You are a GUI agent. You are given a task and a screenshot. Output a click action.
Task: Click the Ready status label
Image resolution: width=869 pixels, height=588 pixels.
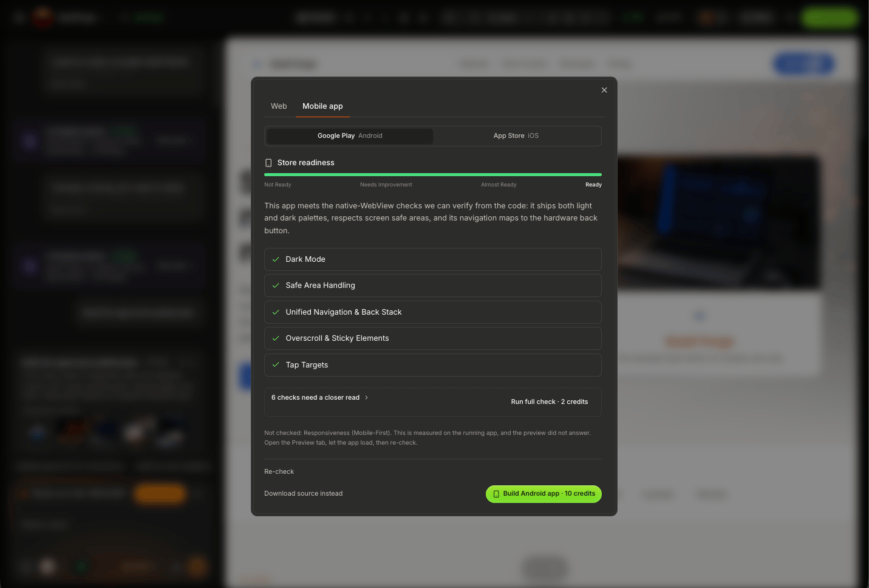click(593, 185)
